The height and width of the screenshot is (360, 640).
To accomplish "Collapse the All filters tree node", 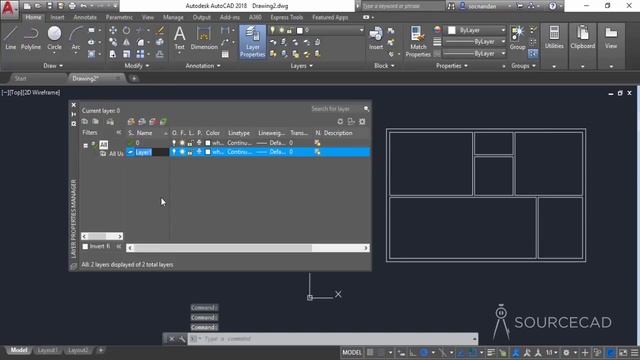I will (86, 145).
